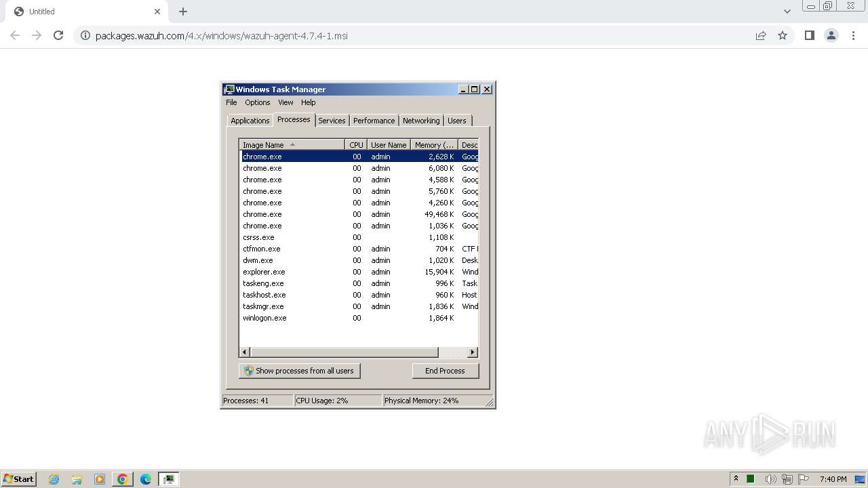This screenshot has height=488, width=868.
Task: Select the explorer.exe process
Action: [359, 272]
